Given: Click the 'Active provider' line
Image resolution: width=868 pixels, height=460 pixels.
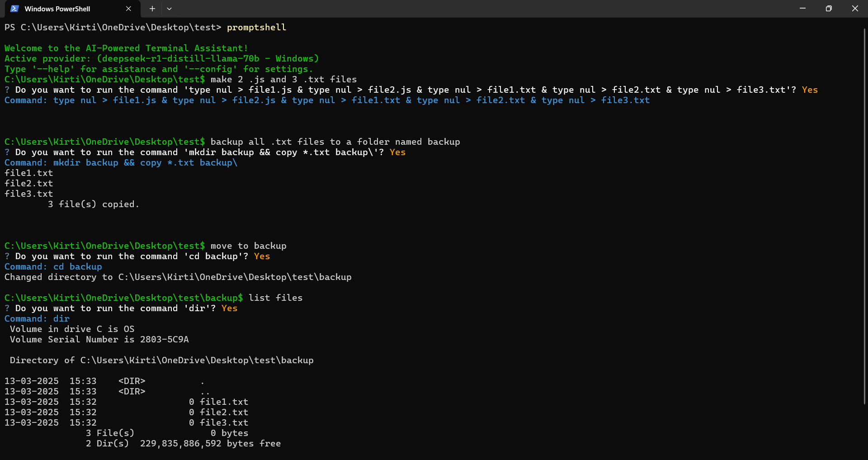Looking at the screenshot, I should pyautogui.click(x=161, y=59).
